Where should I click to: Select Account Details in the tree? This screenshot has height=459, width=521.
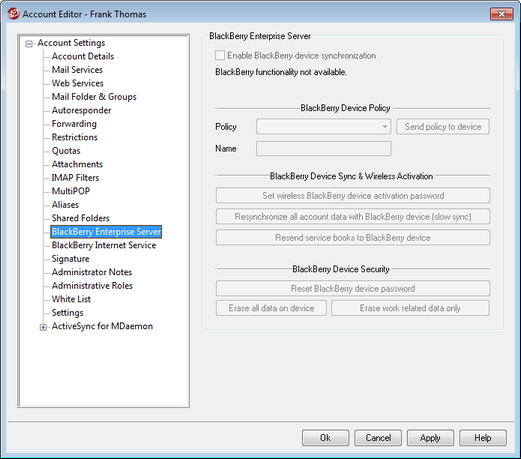click(83, 56)
